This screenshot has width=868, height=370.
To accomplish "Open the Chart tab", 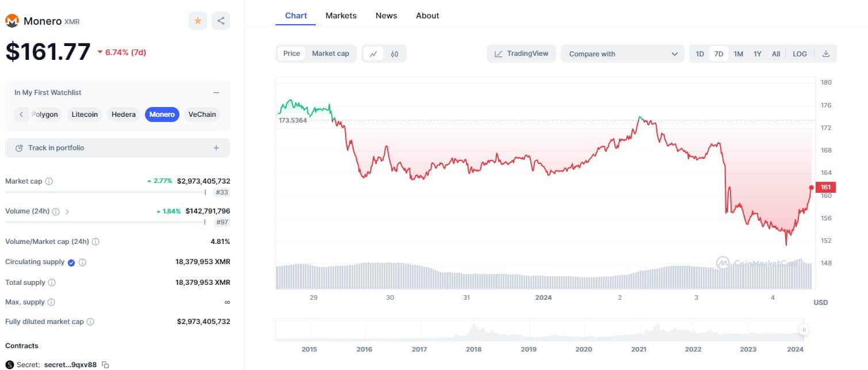I will (x=296, y=16).
